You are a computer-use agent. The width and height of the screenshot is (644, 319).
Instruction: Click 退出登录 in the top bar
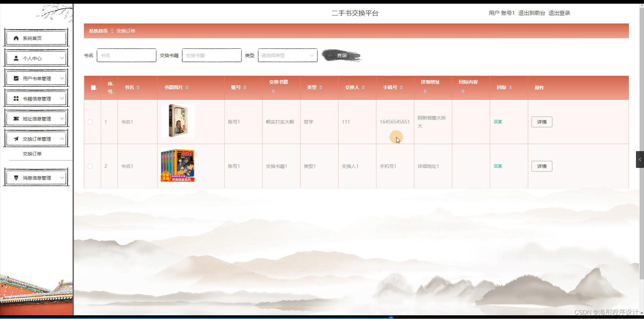(559, 13)
